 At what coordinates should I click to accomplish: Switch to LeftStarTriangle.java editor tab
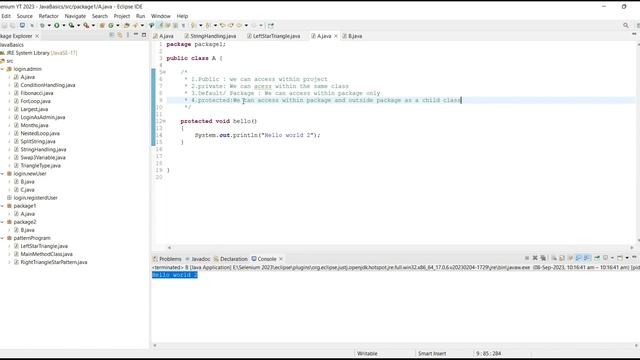point(273,36)
